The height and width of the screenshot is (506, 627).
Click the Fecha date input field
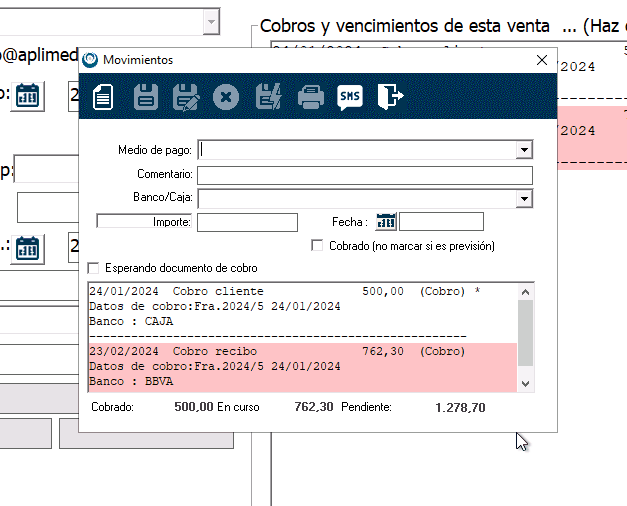tap(441, 222)
